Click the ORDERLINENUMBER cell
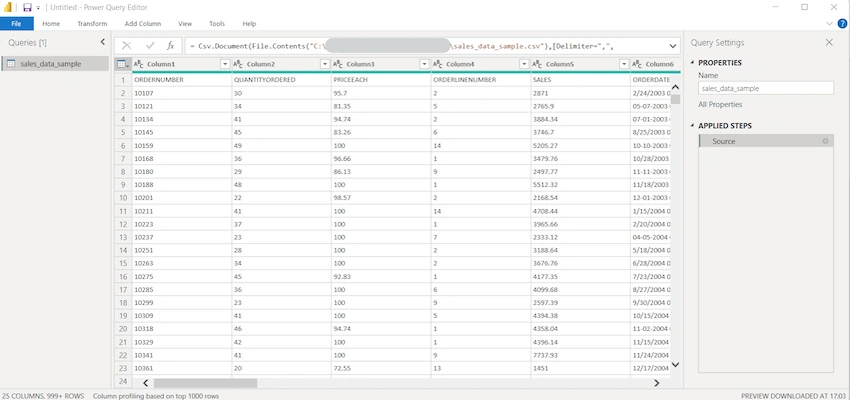Screen dimensions: 850x400 coord(481,80)
